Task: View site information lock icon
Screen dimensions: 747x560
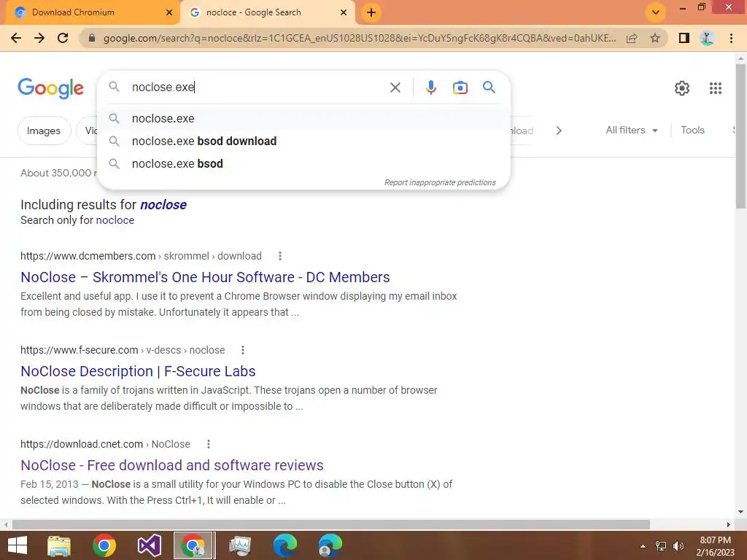Action: coord(93,38)
